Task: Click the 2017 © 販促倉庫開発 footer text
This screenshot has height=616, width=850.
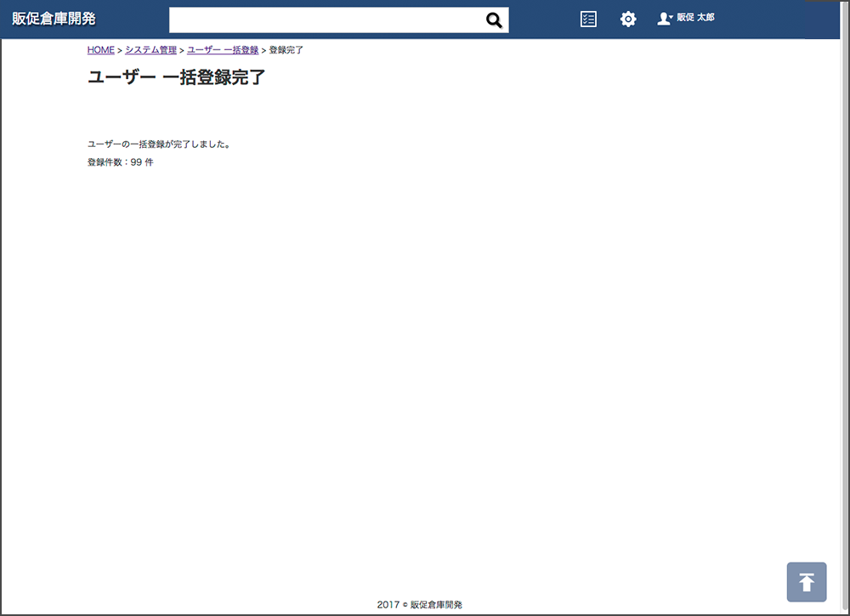Action: tap(420, 605)
